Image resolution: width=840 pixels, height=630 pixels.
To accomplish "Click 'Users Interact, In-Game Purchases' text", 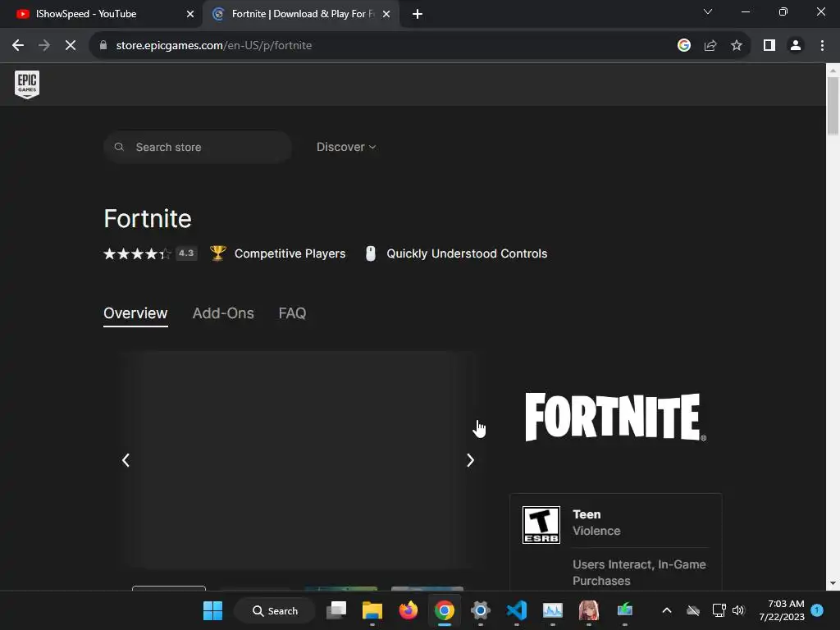I will pyautogui.click(x=639, y=573).
